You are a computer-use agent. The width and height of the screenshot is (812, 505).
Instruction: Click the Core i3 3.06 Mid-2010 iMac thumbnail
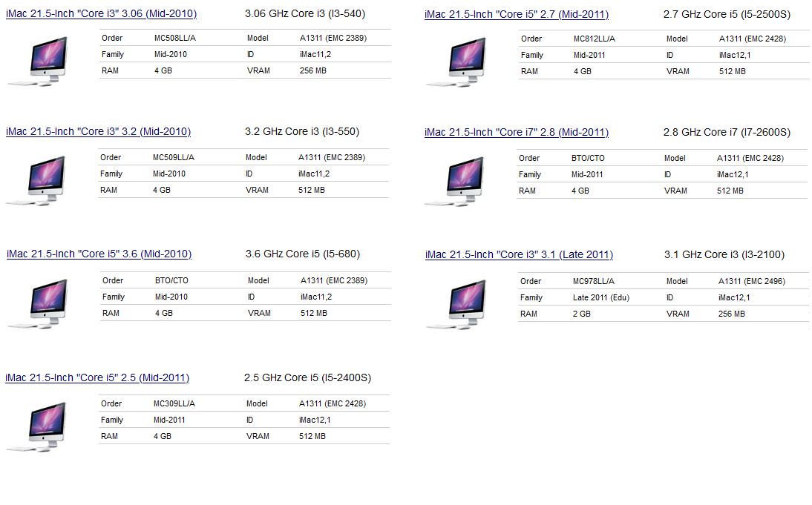[41, 59]
